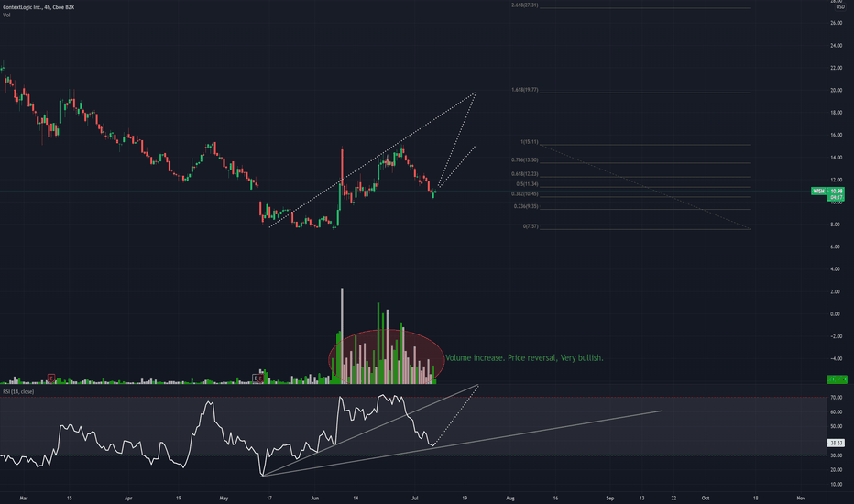Image resolution: width=854 pixels, height=504 pixels.
Task: Click the 24.00 price axis label
Action: (836, 46)
